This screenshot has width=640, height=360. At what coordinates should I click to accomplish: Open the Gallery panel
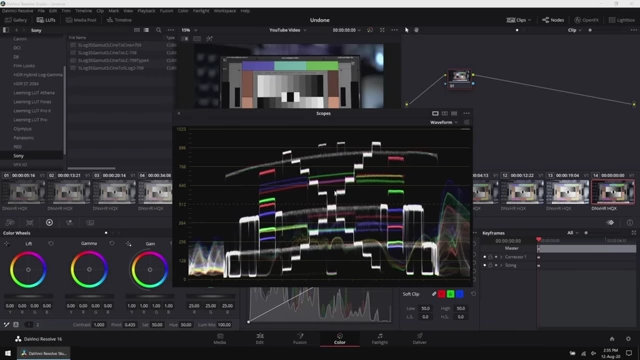pyautogui.click(x=16, y=20)
